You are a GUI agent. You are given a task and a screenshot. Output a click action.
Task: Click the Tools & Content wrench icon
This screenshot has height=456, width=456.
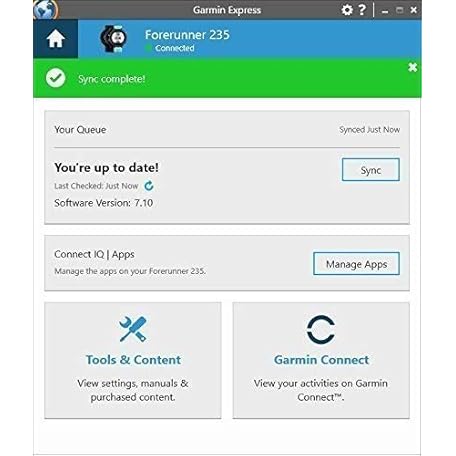(133, 329)
